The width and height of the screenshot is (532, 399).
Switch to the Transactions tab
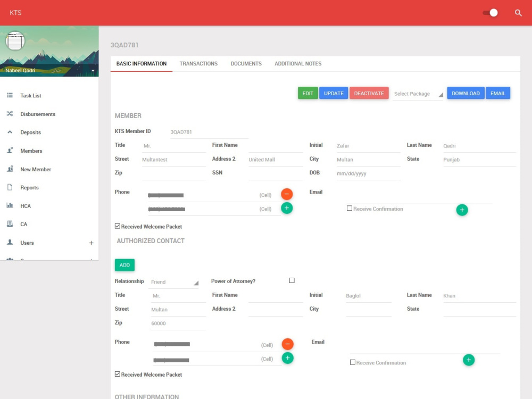pos(198,64)
